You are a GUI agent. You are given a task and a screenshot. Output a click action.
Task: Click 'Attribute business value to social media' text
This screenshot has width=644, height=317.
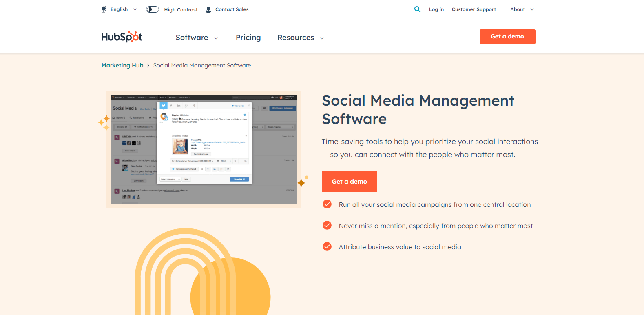[400, 247]
